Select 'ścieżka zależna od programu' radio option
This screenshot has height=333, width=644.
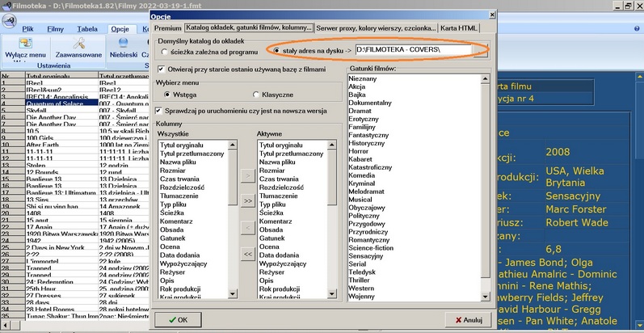pos(165,51)
